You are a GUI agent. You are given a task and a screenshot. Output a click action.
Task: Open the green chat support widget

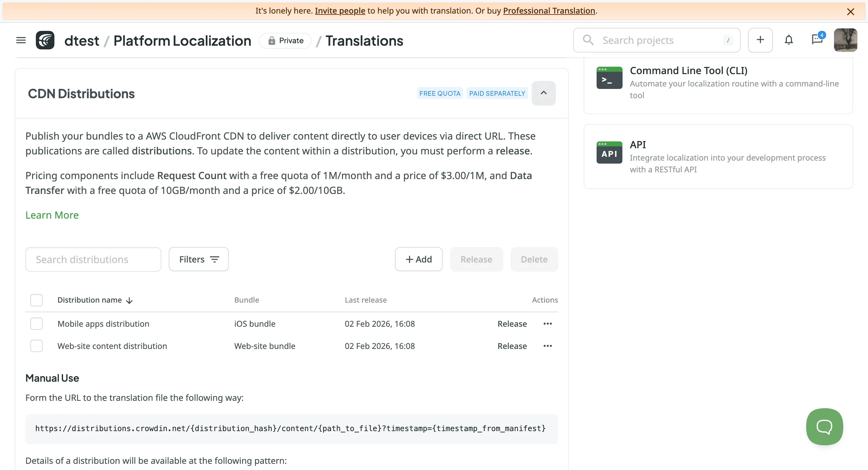(x=824, y=426)
